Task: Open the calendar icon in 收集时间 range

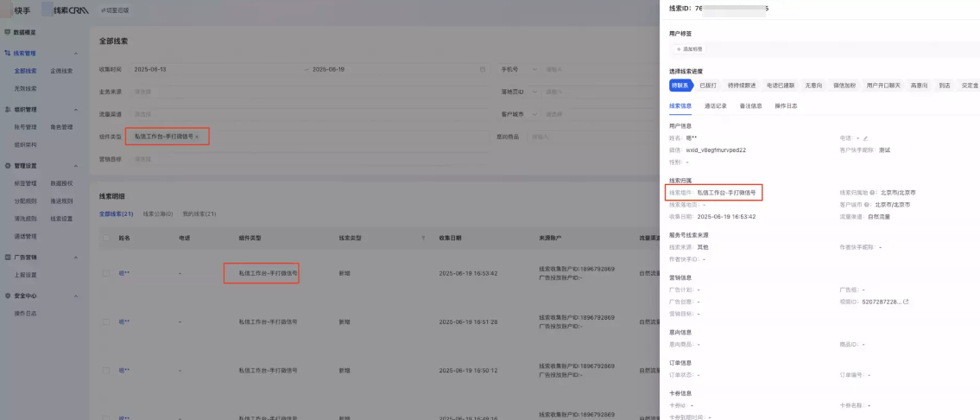Action: click(x=482, y=69)
